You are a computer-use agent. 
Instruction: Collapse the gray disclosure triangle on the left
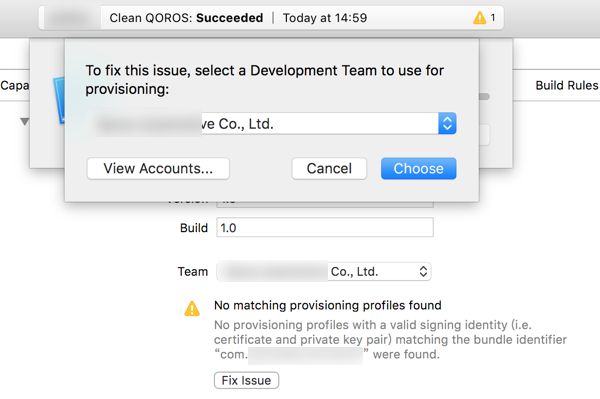pyautogui.click(x=24, y=122)
